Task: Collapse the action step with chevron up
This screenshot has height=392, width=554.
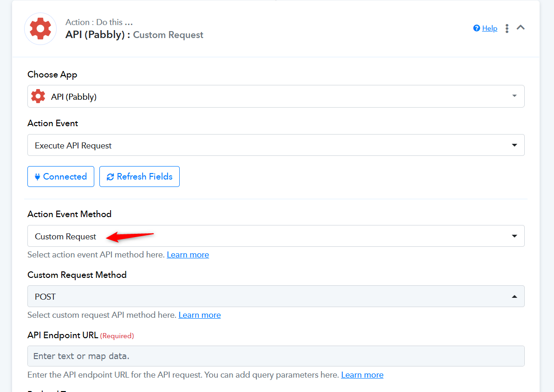Action: click(521, 27)
